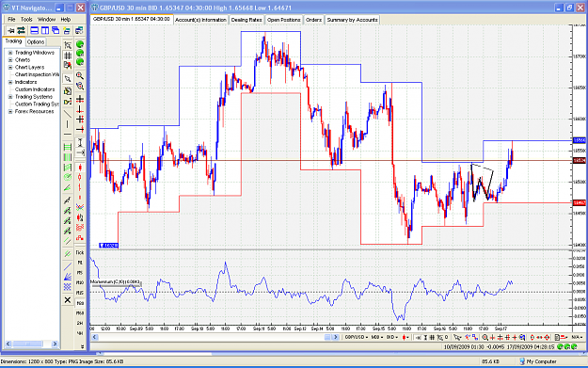Click the bottom toolbar magnifier zoom icon

(x=485, y=337)
